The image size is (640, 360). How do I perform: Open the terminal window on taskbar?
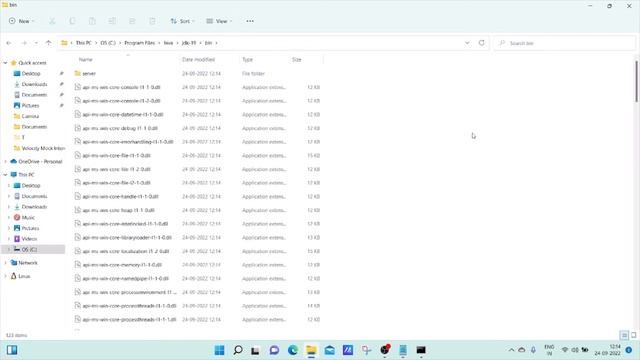[x=421, y=350]
